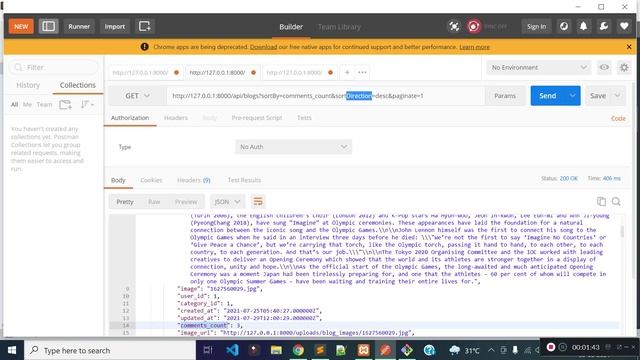Open the Tests tab
640x360 pixels.
304,118
